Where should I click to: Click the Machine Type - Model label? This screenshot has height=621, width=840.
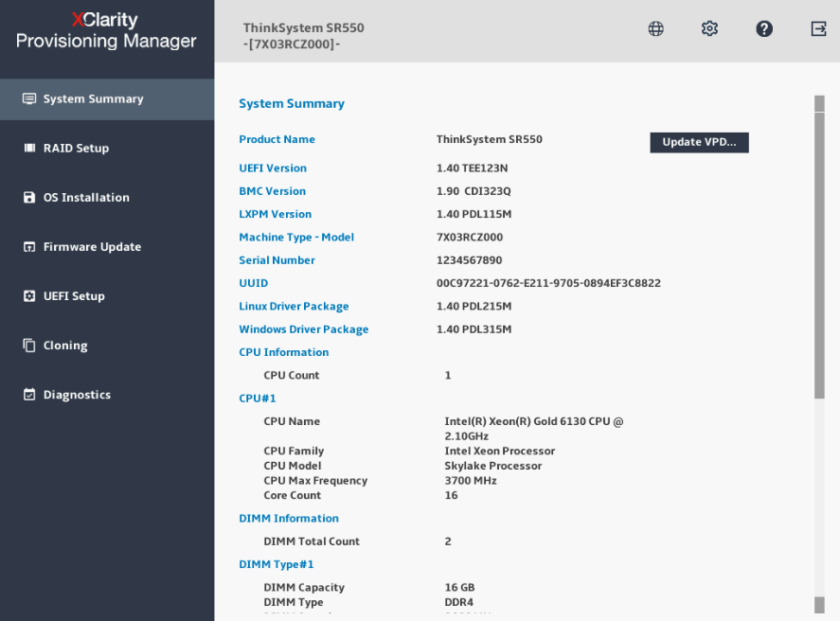pyautogui.click(x=296, y=238)
